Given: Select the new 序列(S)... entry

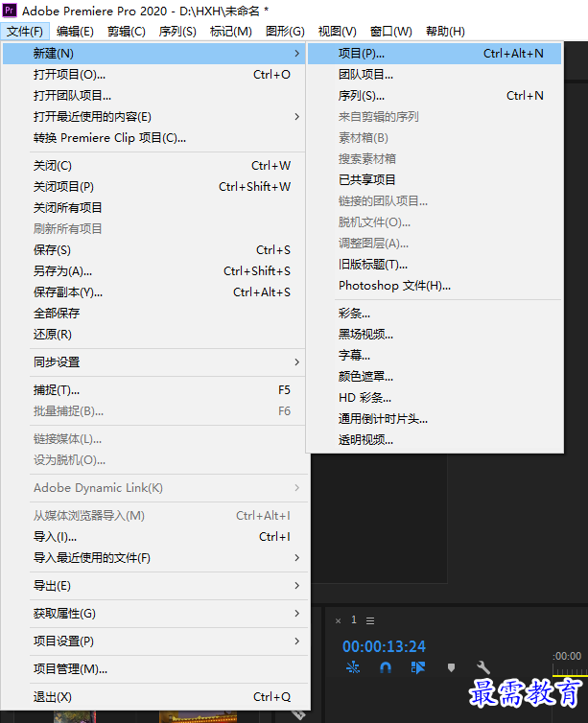Looking at the screenshot, I should (x=435, y=96).
